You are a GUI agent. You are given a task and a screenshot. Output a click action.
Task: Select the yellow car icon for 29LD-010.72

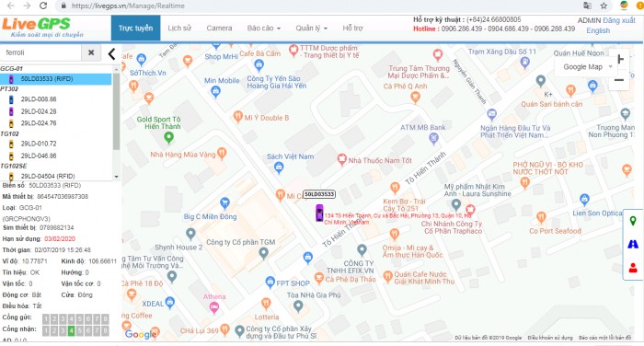click(x=11, y=144)
